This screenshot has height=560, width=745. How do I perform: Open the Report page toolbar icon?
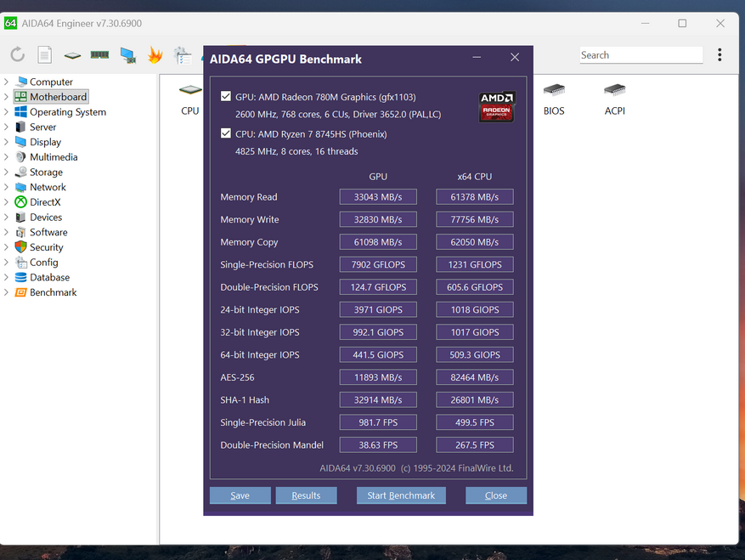(x=45, y=54)
